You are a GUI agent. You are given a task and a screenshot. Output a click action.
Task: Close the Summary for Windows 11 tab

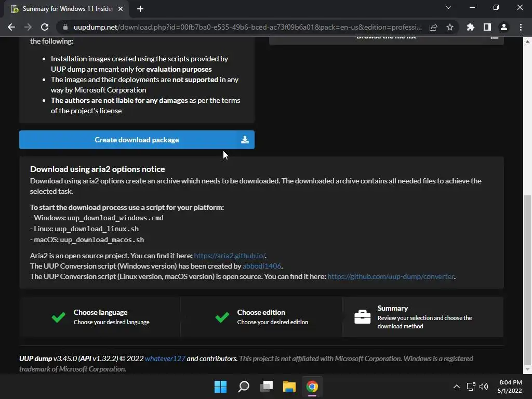tap(121, 9)
